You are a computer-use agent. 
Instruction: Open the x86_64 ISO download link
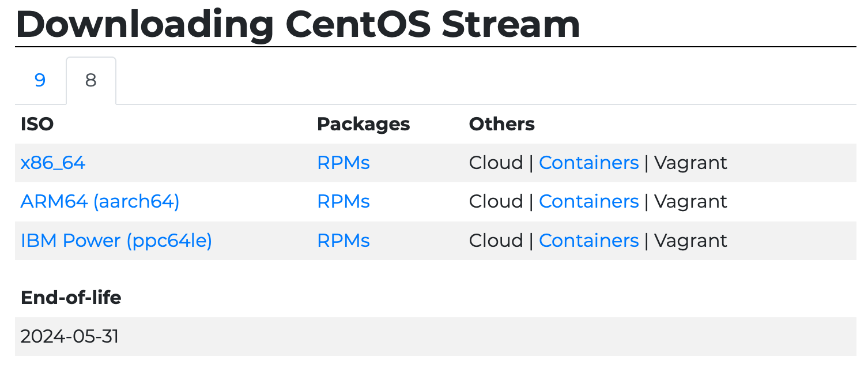[53, 163]
